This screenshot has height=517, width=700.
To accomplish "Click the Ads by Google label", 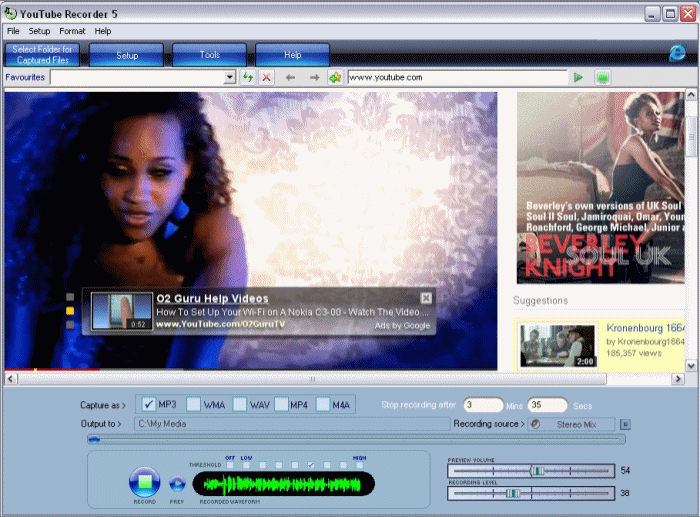I will tap(402, 325).
